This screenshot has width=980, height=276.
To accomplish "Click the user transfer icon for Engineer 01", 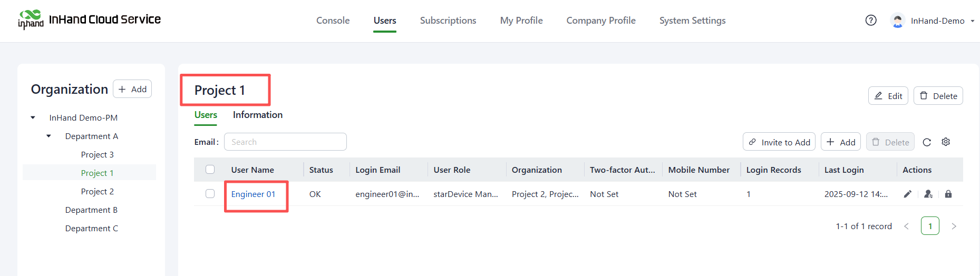I will point(928,194).
